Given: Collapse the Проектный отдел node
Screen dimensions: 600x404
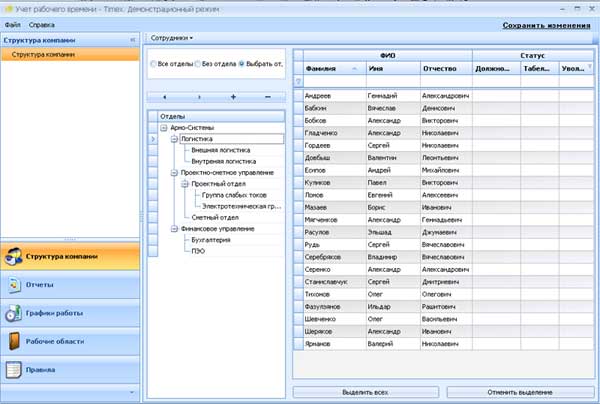Looking at the screenshot, I should tap(185, 184).
